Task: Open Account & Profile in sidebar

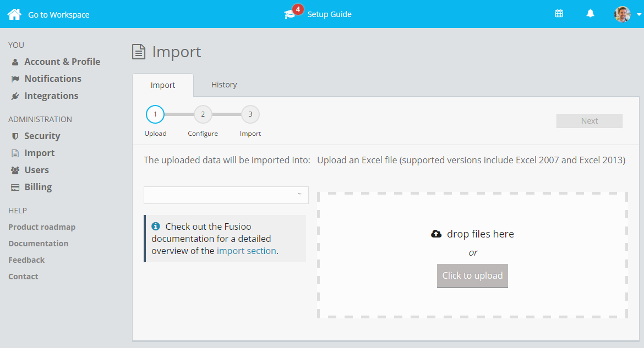Action: pos(62,62)
